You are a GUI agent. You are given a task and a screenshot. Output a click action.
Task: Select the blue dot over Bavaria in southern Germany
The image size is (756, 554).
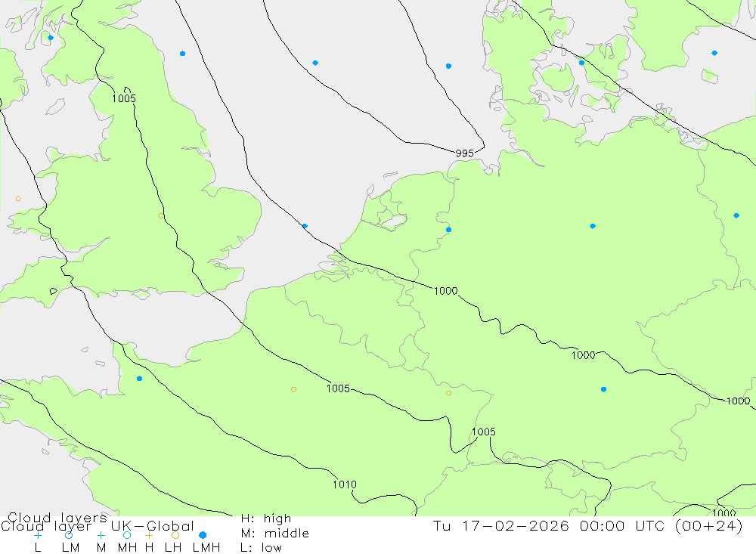click(603, 389)
